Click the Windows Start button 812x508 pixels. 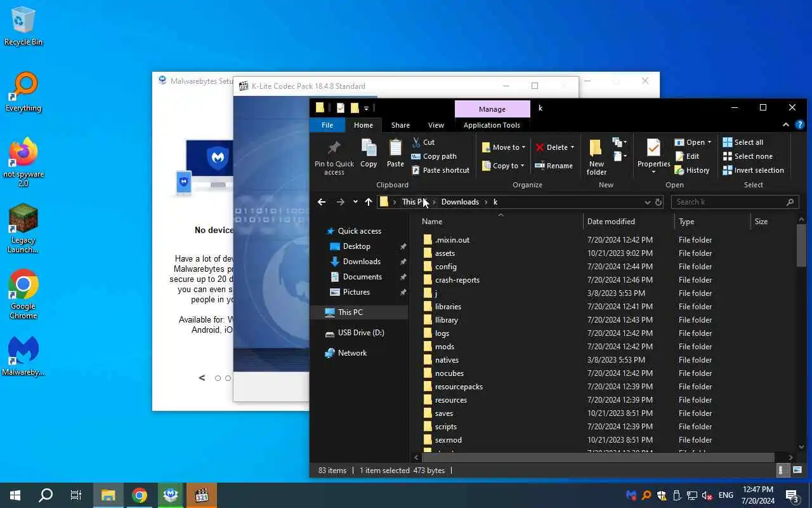pyautogui.click(x=15, y=495)
